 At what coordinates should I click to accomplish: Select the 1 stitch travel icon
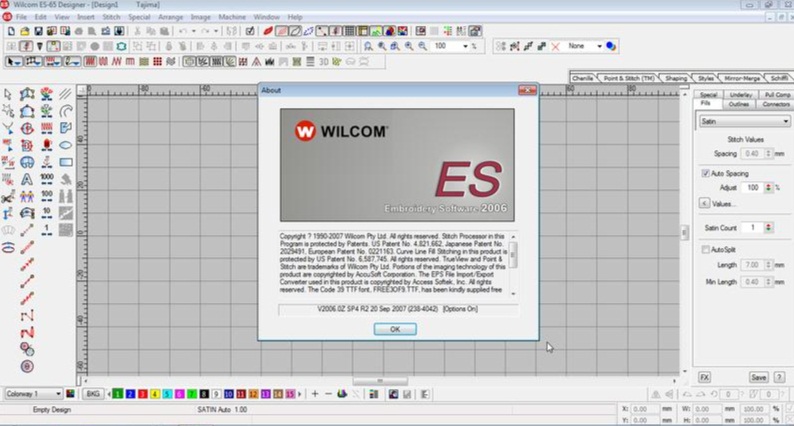[x=47, y=230]
